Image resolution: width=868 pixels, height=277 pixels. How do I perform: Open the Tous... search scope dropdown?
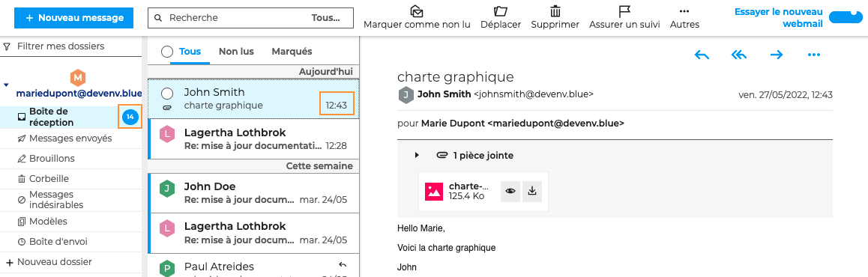coord(325,18)
